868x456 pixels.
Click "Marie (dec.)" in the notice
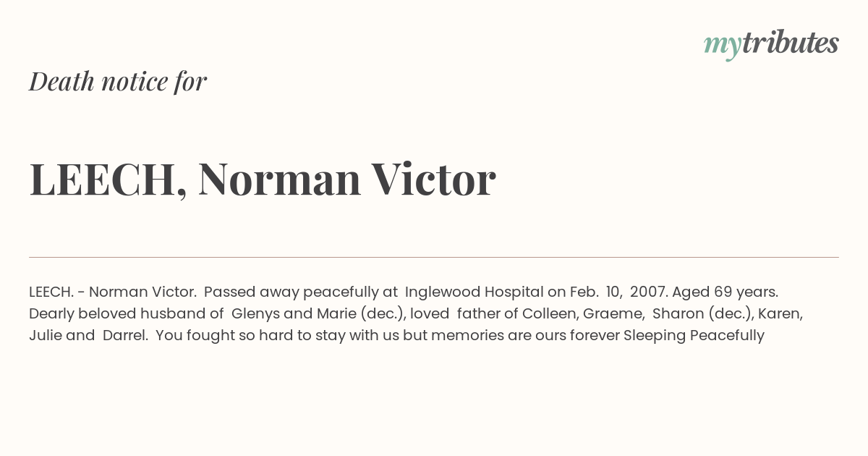[x=359, y=314]
